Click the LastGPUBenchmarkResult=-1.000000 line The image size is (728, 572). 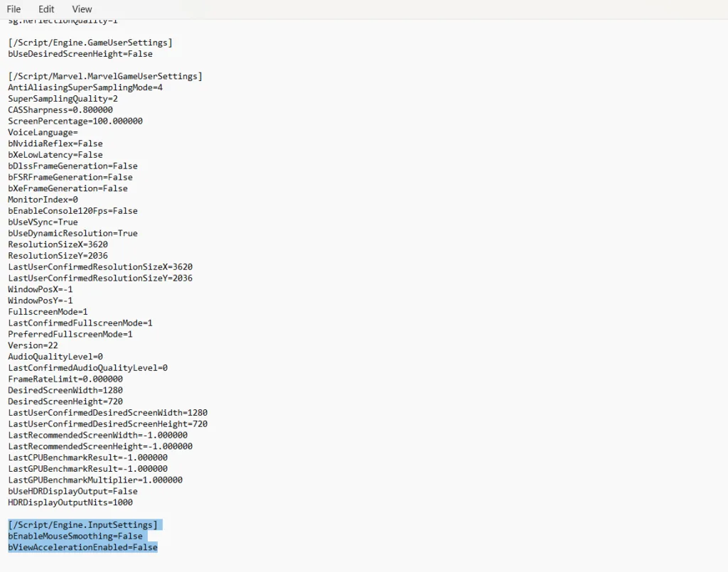point(87,468)
